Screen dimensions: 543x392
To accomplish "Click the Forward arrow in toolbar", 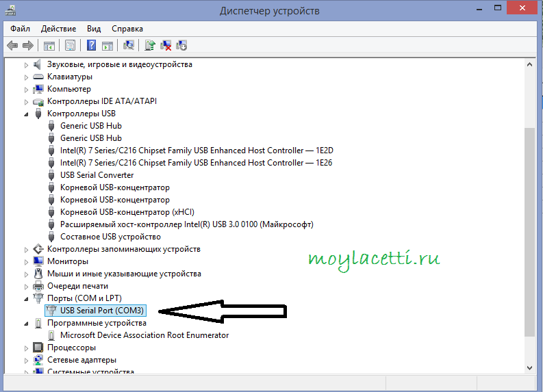I will pos(28,46).
